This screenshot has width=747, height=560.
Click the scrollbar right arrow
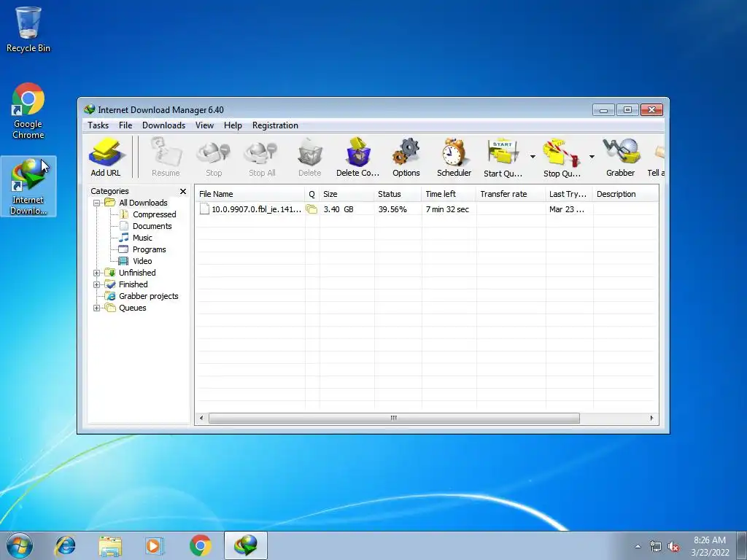coord(651,419)
